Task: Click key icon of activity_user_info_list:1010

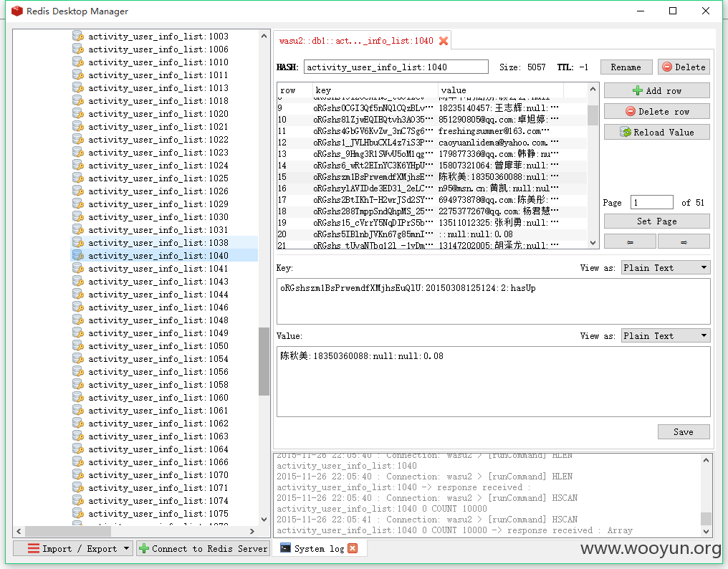Action: pos(78,62)
